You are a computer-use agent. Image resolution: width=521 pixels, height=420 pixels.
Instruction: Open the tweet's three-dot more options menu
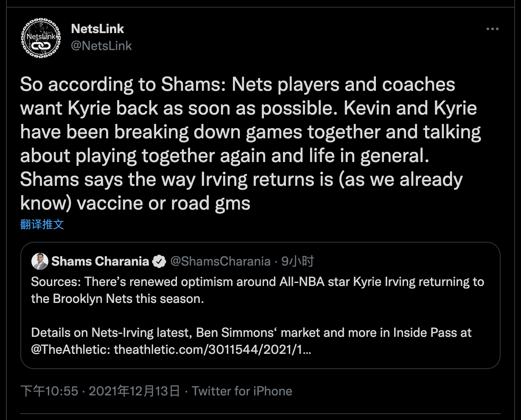492,29
